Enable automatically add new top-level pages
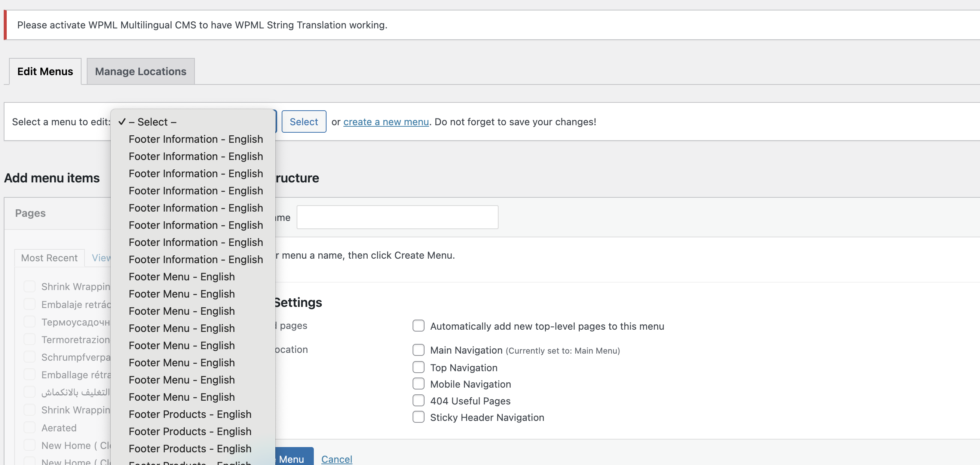The height and width of the screenshot is (465, 980). pyautogui.click(x=418, y=326)
